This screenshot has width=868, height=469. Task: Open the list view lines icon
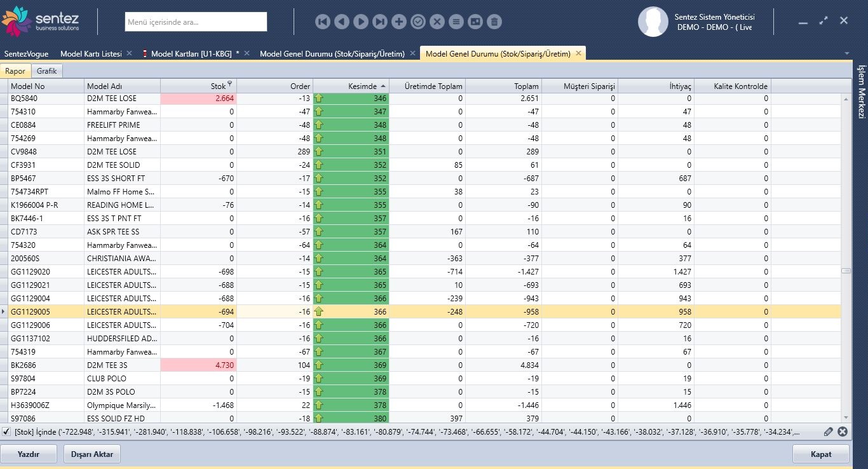coord(456,22)
